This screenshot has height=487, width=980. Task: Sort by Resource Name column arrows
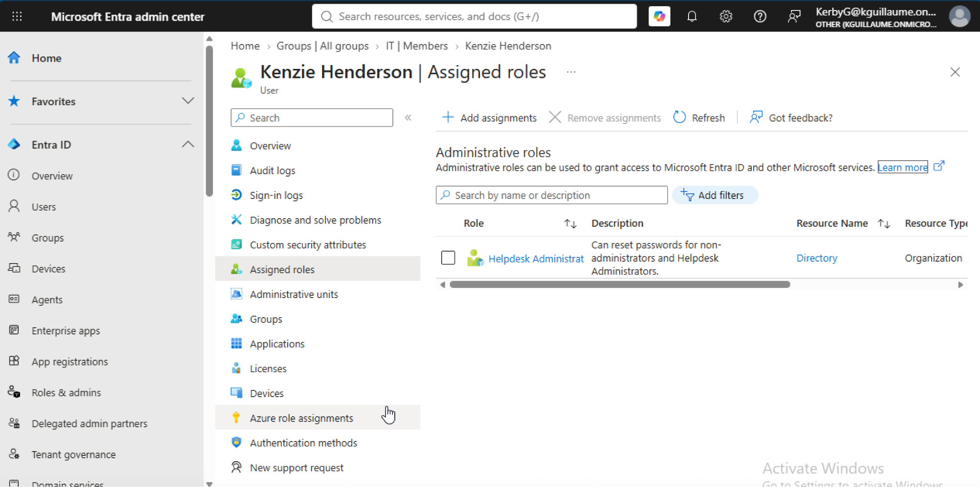(884, 223)
